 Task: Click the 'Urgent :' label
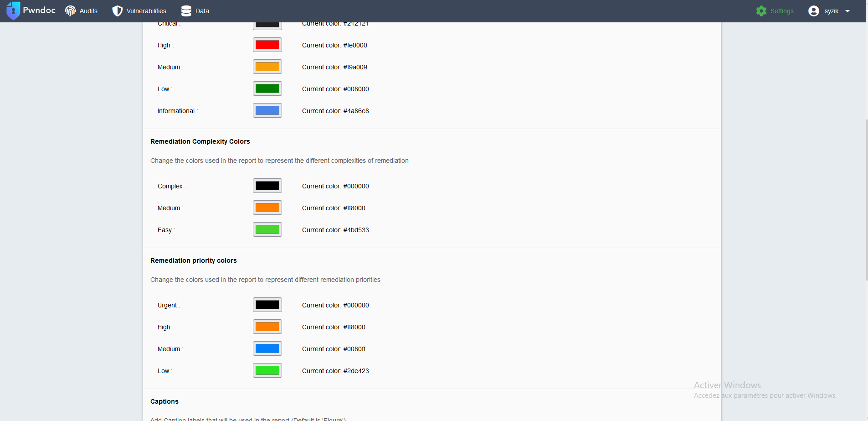click(x=169, y=305)
